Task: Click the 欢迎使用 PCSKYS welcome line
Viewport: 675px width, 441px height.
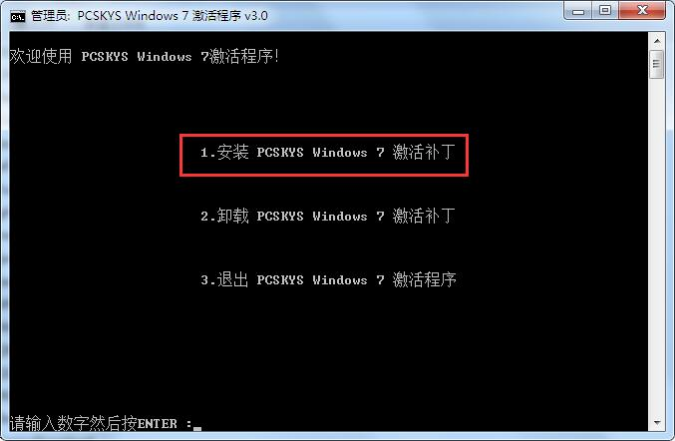Action: [x=144, y=56]
